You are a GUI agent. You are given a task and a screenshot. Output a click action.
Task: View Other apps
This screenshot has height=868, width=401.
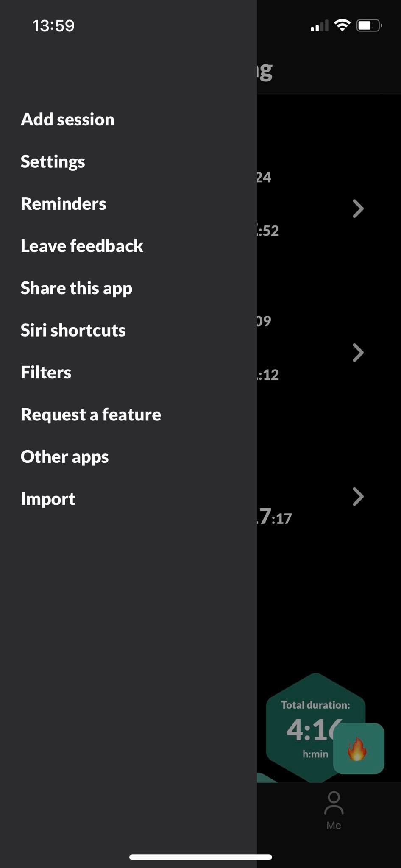[x=64, y=457]
